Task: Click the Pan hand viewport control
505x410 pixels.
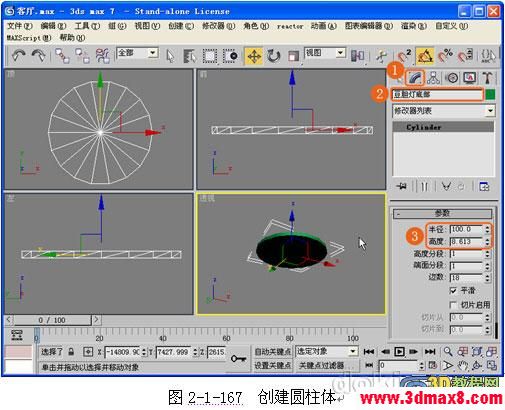Action: 463,366
